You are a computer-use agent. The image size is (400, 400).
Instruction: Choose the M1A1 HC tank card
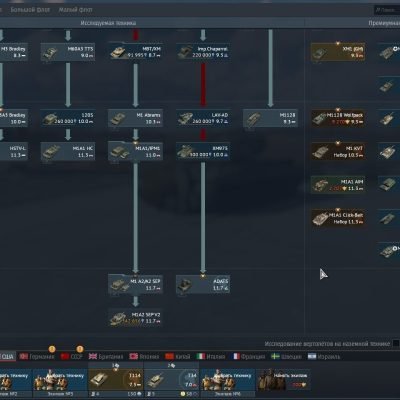[x=68, y=151]
